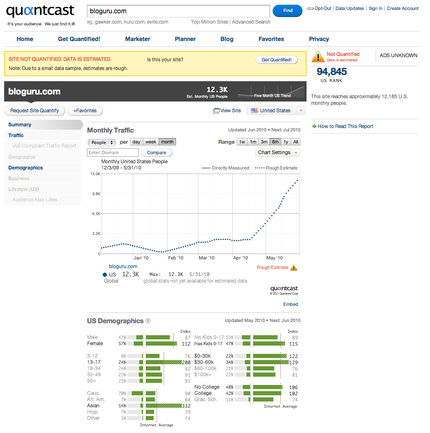Image resolution: width=430 pixels, height=433 pixels.
Task: Click the 12.3K monthly US people value
Action: click(217, 89)
